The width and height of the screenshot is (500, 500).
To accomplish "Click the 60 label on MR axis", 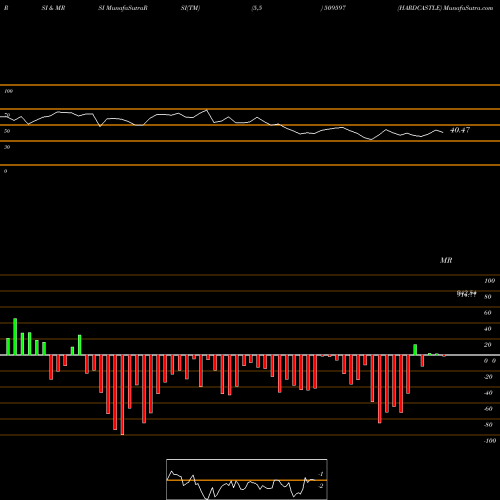I will (487, 313).
